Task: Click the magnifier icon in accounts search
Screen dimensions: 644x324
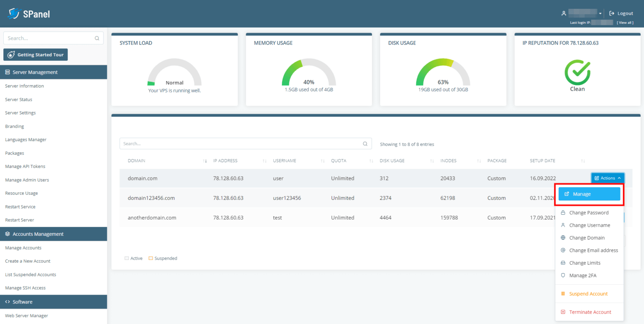Action: (x=365, y=144)
